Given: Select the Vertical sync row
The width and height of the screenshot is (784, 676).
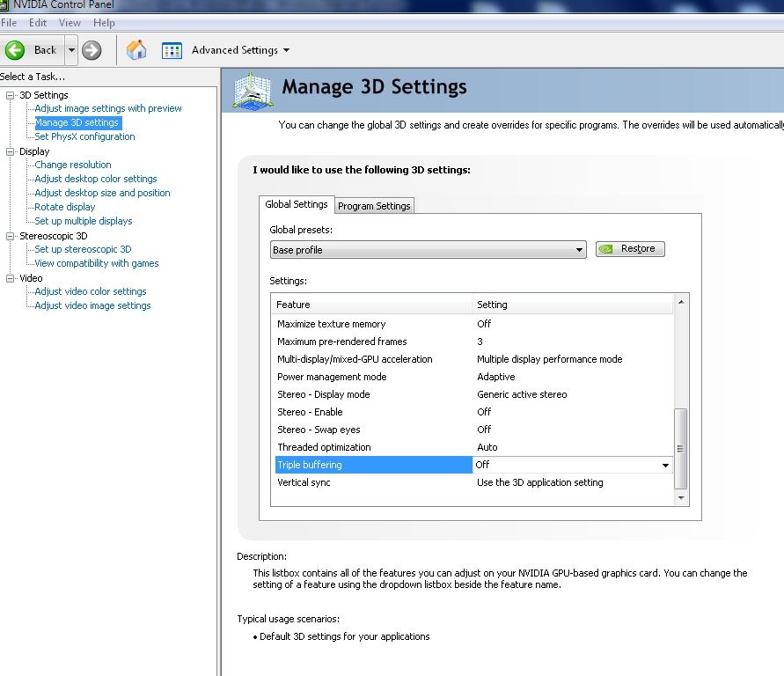Looking at the screenshot, I should tap(473, 482).
